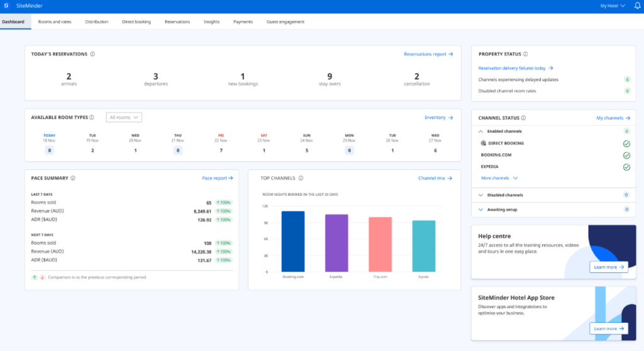Click the blue Booking.com chart bar

pyautogui.click(x=293, y=242)
